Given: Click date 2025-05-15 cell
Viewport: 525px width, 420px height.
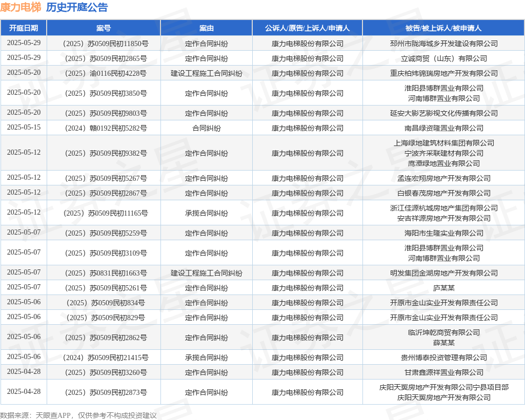Looking at the screenshot, I should tap(24, 128).
